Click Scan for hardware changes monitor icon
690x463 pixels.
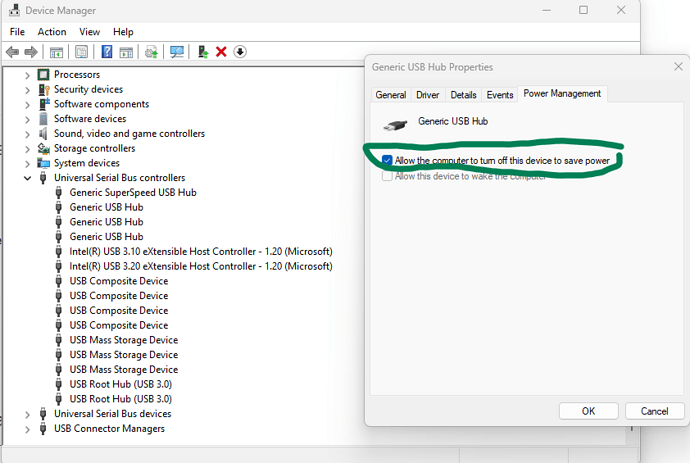(x=177, y=52)
